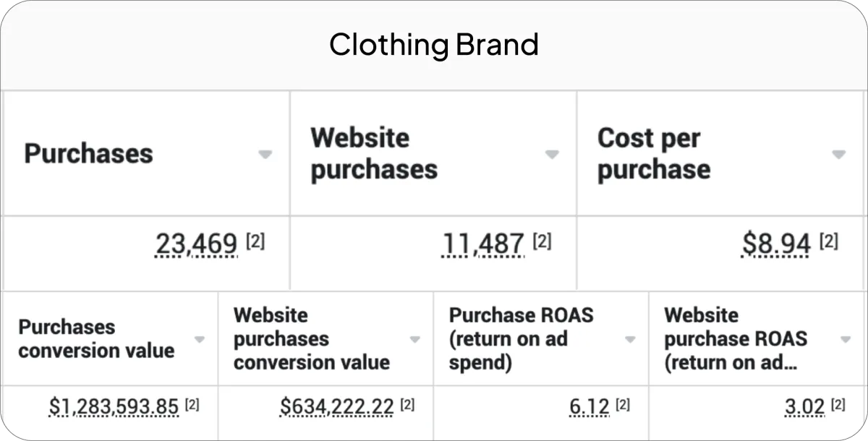Select the Purchases column header
The width and height of the screenshot is (868, 441).
(x=88, y=153)
